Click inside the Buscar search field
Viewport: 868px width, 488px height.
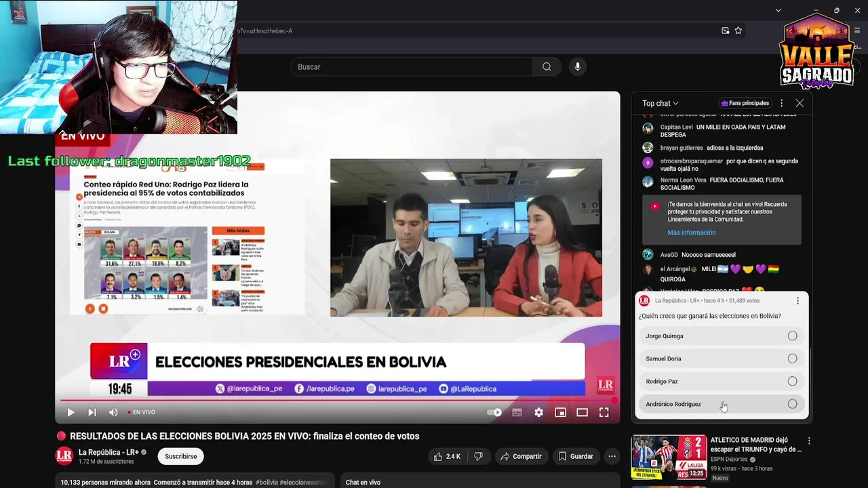coord(411,66)
